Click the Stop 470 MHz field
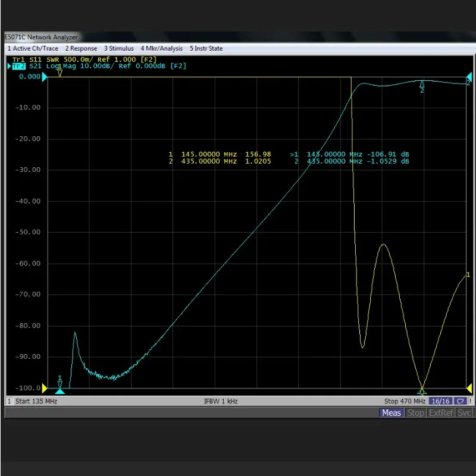 coord(405,401)
